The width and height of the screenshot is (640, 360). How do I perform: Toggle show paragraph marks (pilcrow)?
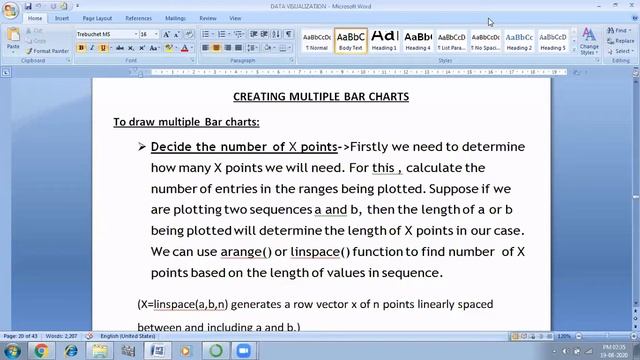[x=288, y=34]
